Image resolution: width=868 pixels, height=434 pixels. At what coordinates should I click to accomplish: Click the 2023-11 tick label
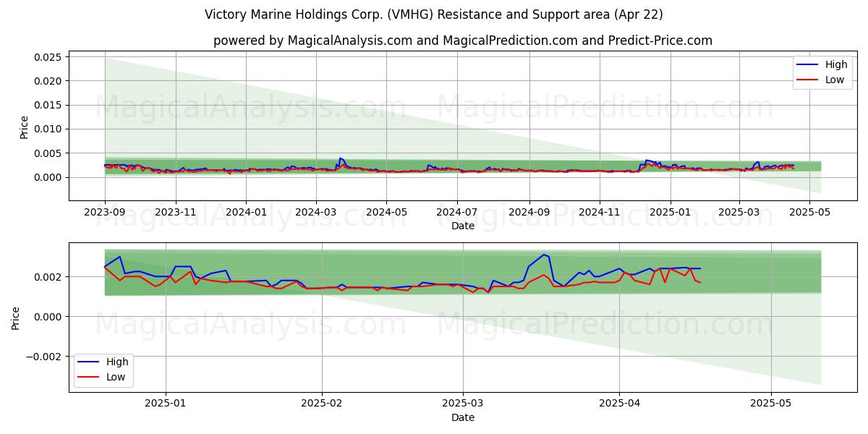[x=176, y=212]
